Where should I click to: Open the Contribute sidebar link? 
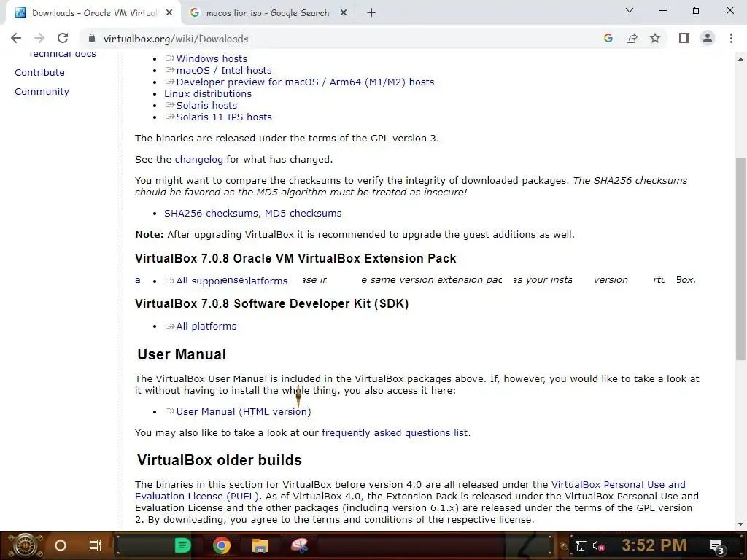[39, 72]
